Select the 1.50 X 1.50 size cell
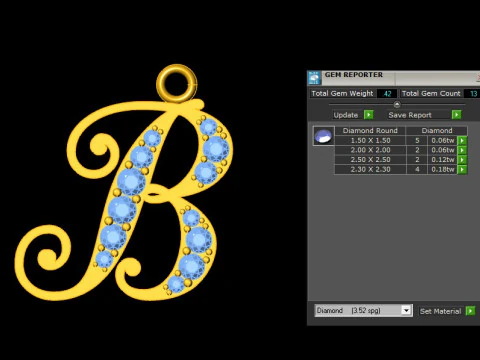 370,141
